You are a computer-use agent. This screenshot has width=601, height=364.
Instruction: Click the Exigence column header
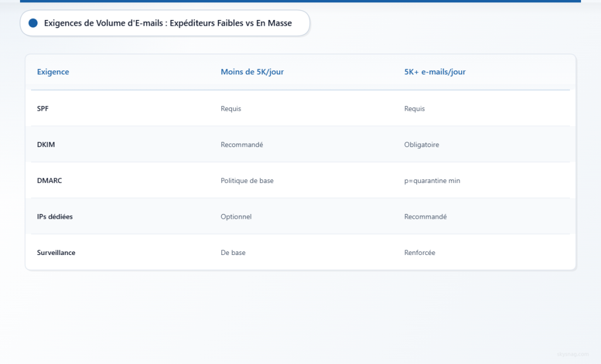tap(53, 72)
